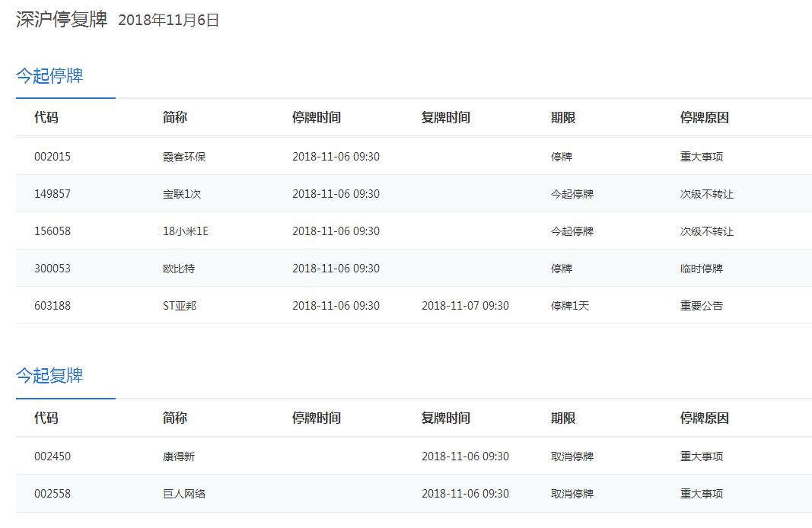This screenshot has height=528, width=812.
Task: Click ST亚邦 resumption time 2018-11-07 09:30
Action: click(465, 306)
